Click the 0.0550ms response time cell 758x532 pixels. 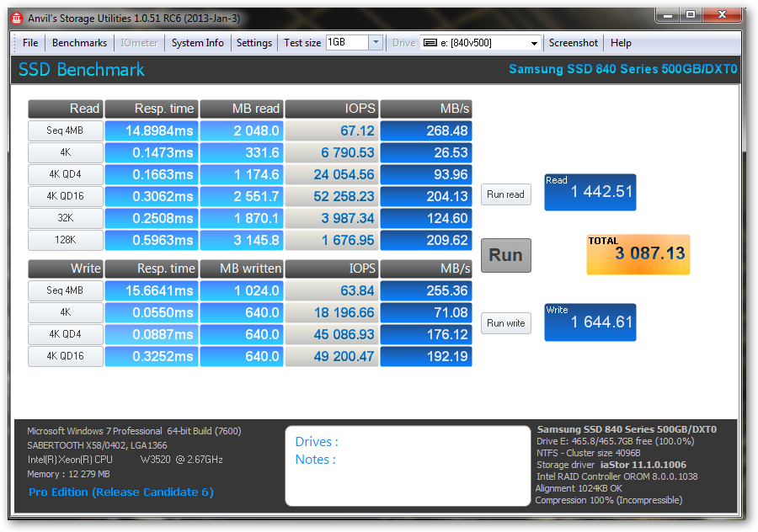152,312
